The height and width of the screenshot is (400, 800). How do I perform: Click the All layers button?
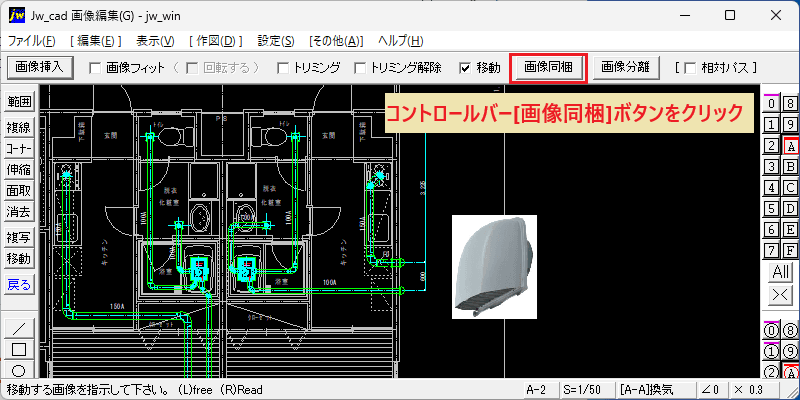[781, 272]
